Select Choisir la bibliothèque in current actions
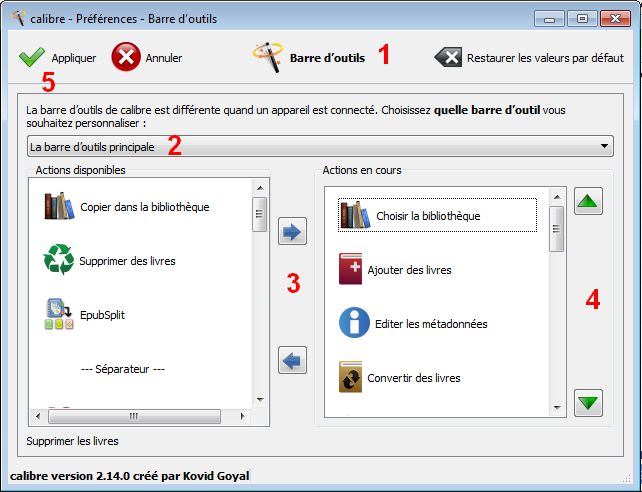This screenshot has height=492, width=642. (x=437, y=216)
